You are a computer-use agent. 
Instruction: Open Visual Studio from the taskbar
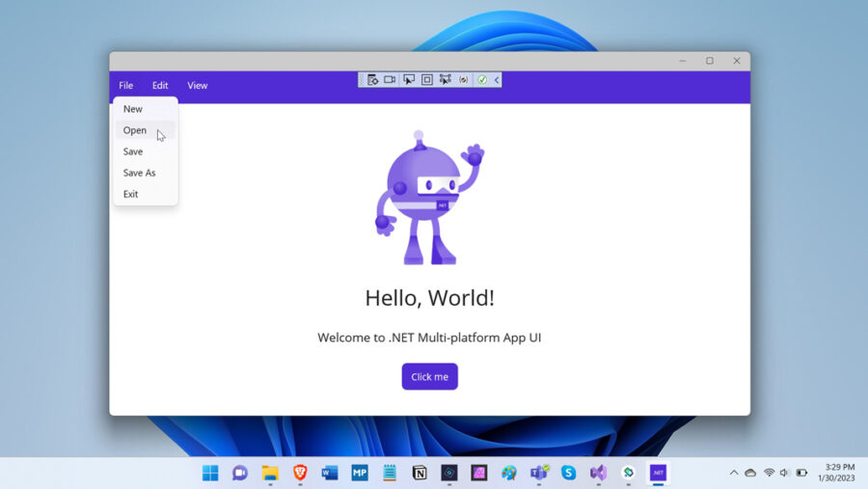click(x=598, y=473)
